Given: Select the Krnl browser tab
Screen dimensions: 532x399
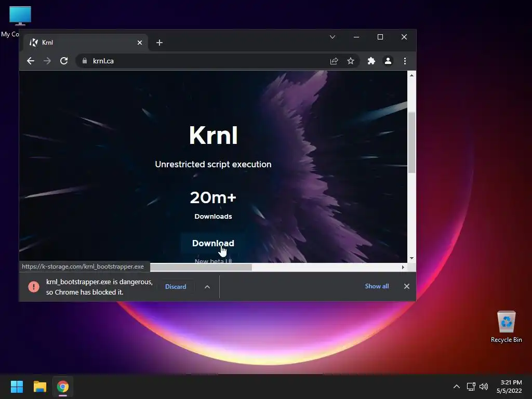Looking at the screenshot, I should (x=86, y=43).
